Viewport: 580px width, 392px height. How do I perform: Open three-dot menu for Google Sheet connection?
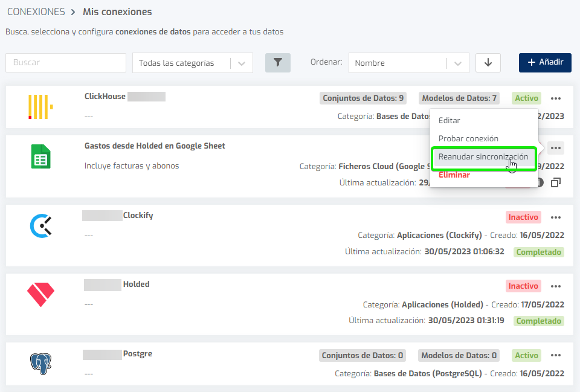point(556,148)
